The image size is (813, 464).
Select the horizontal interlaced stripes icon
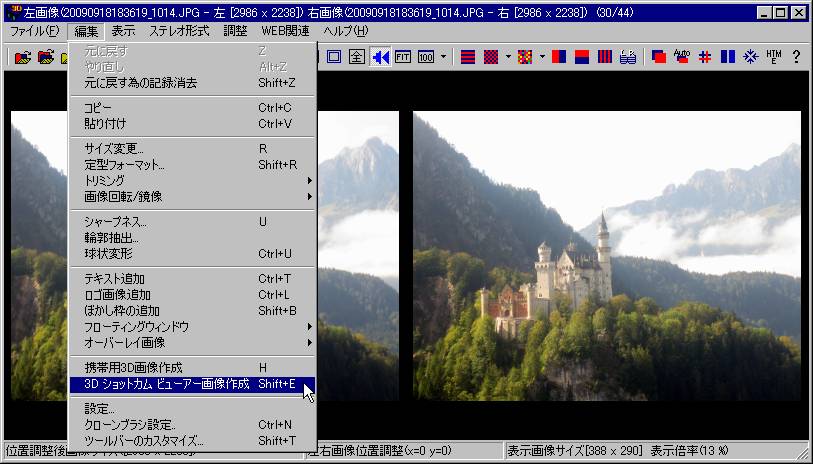click(468, 57)
